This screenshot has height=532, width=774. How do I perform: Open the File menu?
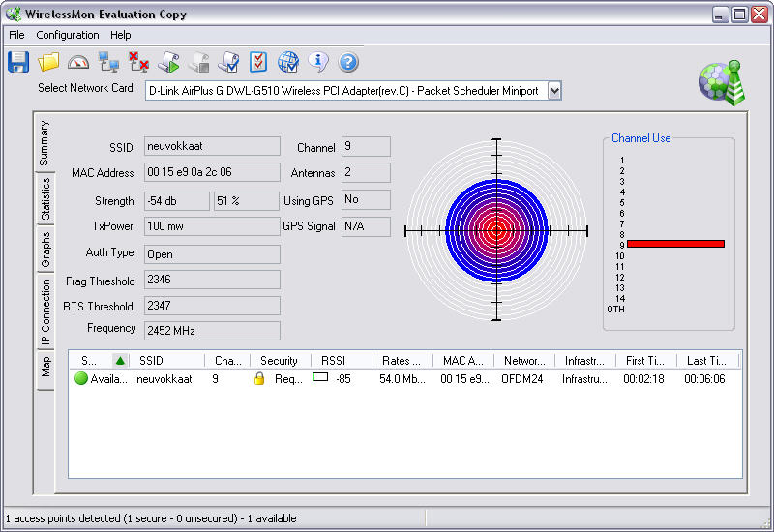click(16, 35)
